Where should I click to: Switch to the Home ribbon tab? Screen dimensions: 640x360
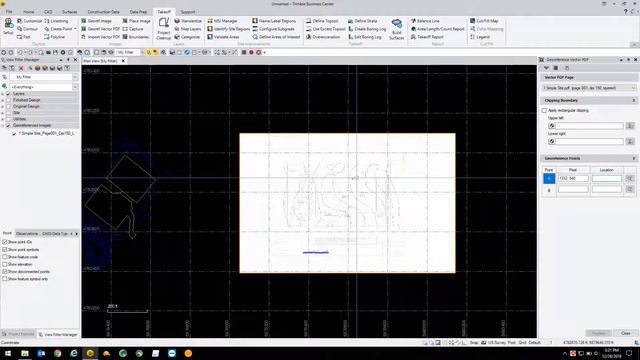29,12
